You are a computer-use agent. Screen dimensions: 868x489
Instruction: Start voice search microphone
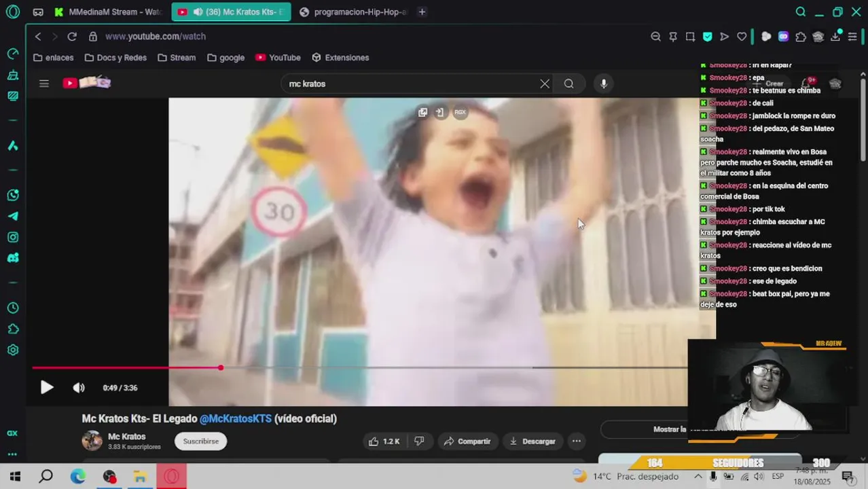[x=603, y=84]
